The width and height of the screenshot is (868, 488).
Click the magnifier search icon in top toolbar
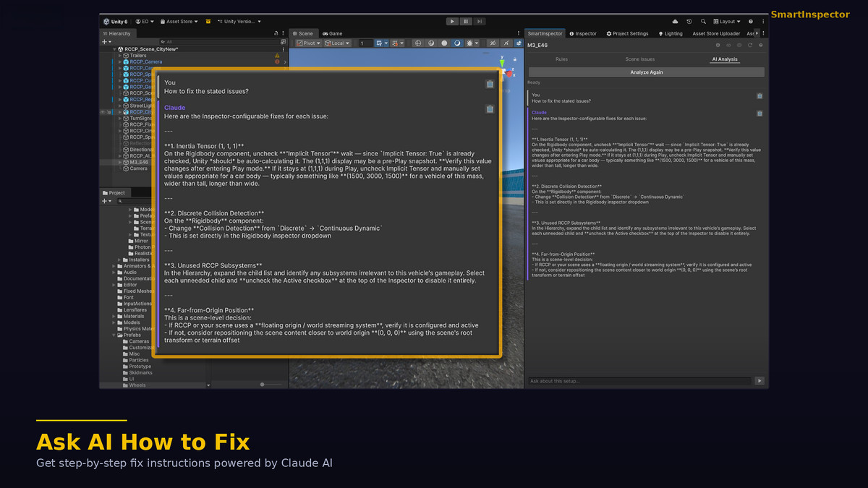703,22
